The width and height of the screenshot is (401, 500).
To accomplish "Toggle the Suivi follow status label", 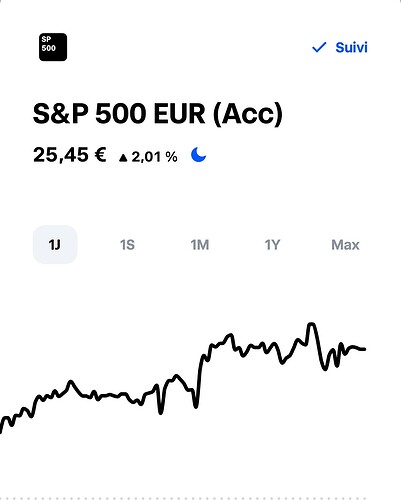I will (351, 47).
